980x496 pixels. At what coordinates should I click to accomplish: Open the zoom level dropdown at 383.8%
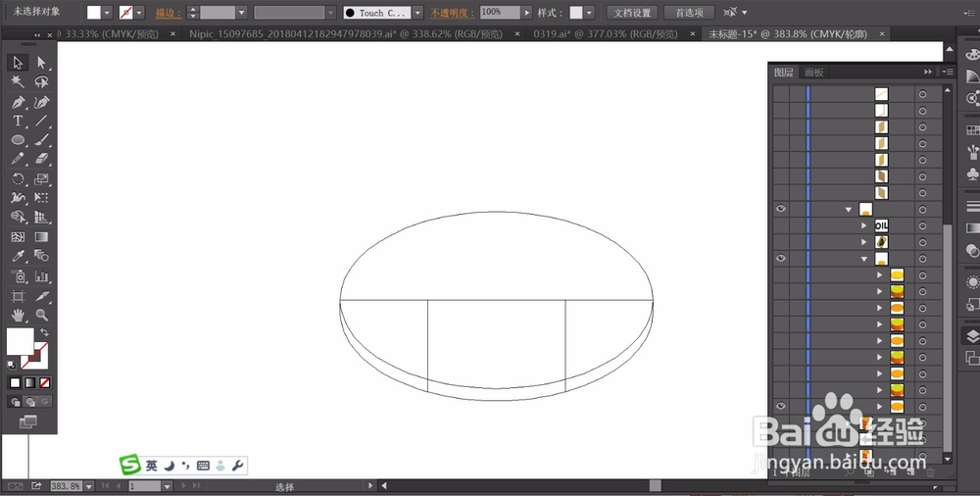coord(89,486)
